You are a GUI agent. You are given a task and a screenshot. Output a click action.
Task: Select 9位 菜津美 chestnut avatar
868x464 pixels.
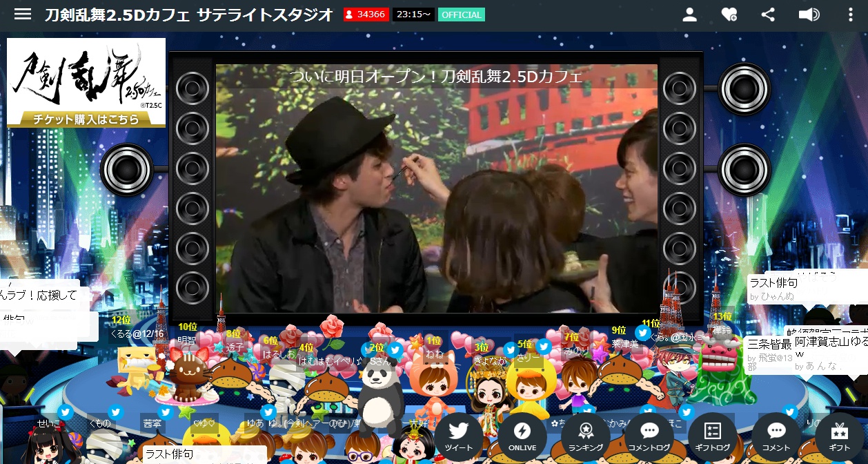(620, 369)
